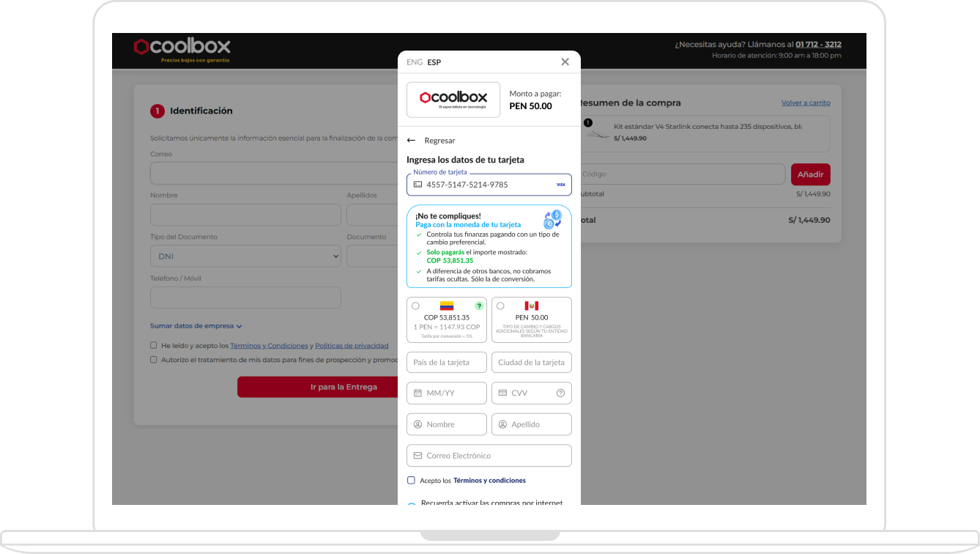Click the Visa icon in the card number field
The image size is (980, 554).
tap(560, 185)
